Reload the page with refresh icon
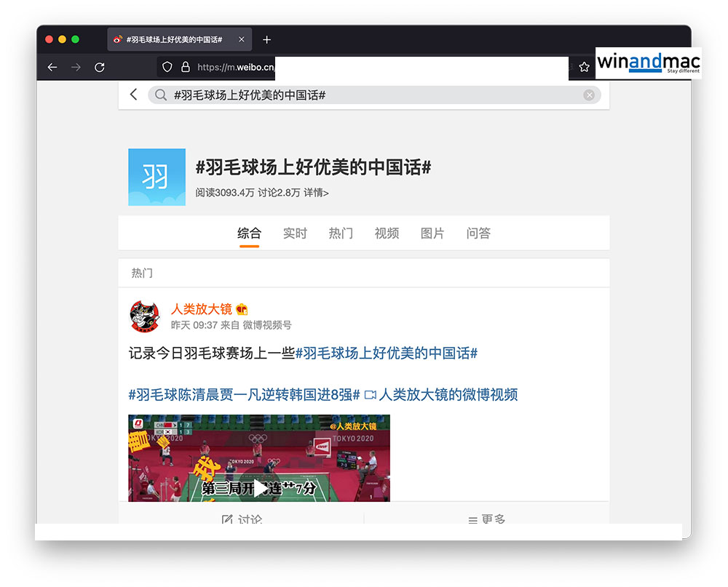The image size is (728, 587). point(100,67)
